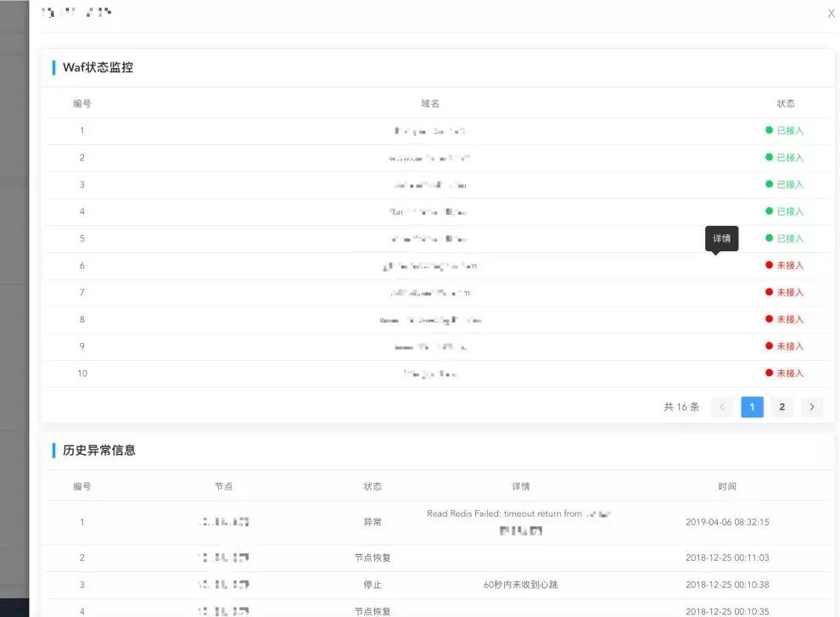
Task: Click the green status dot on row 1
Action: click(x=769, y=130)
